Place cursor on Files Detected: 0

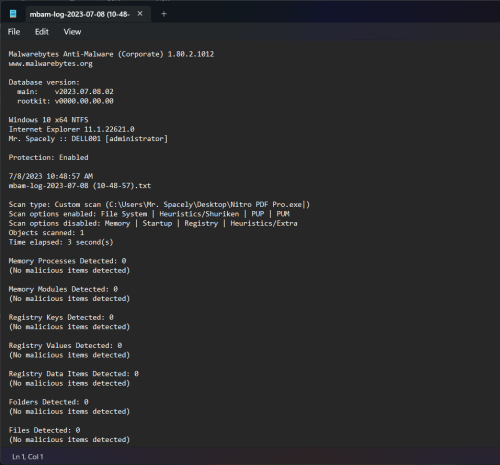pyautogui.click(x=44, y=430)
